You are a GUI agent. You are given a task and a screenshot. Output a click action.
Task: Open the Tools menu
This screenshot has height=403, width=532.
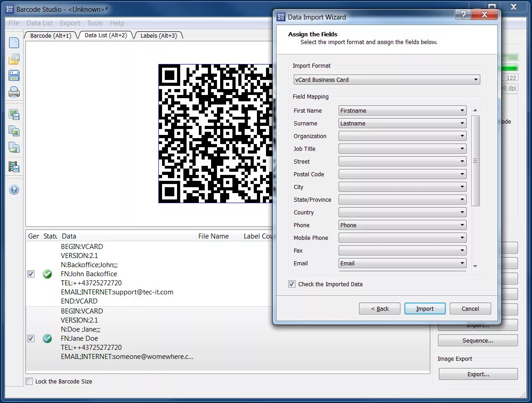click(95, 23)
